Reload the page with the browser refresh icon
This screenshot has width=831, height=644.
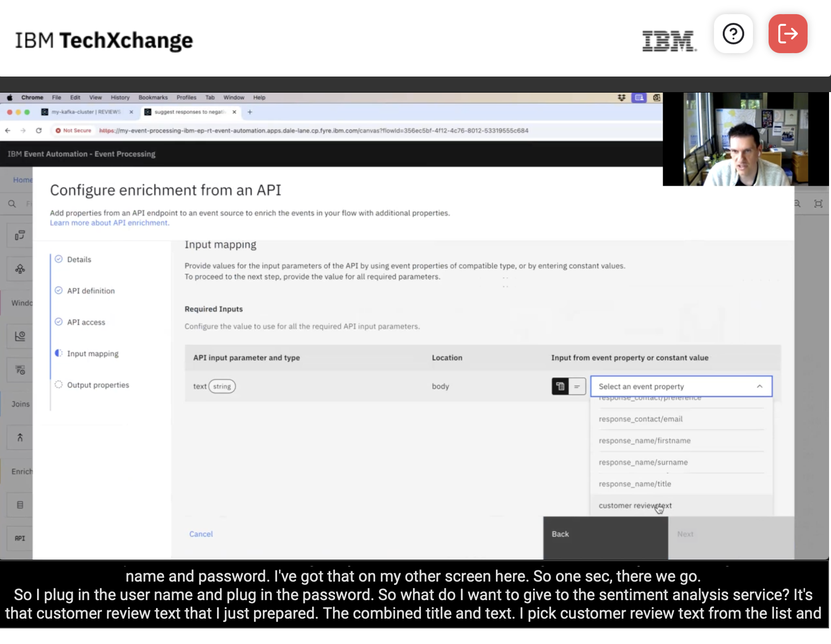(x=39, y=131)
